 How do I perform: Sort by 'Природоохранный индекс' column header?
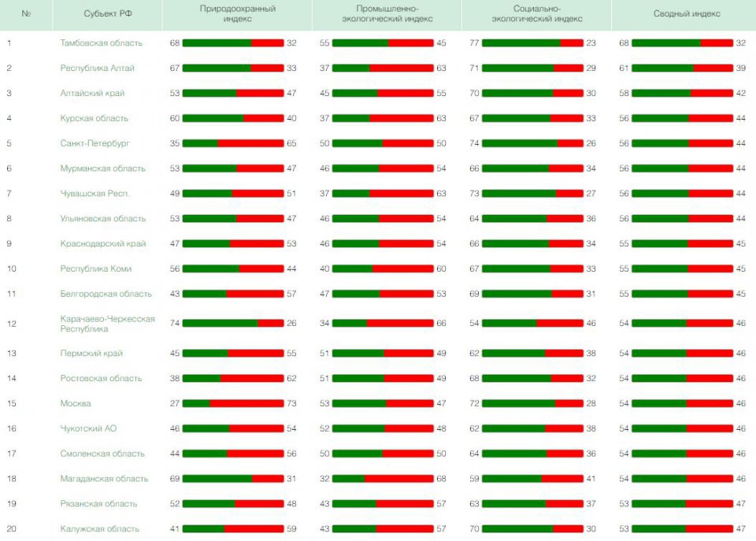(232, 13)
